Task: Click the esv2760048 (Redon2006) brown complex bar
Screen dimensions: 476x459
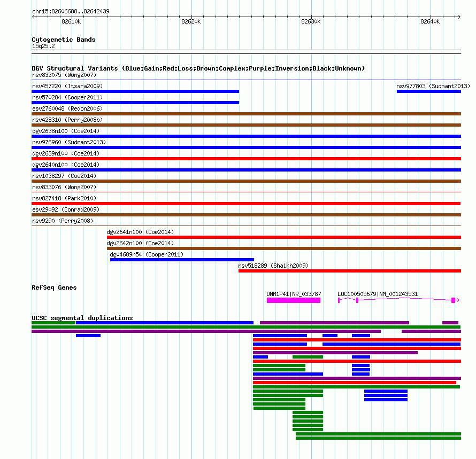Action: (246, 114)
